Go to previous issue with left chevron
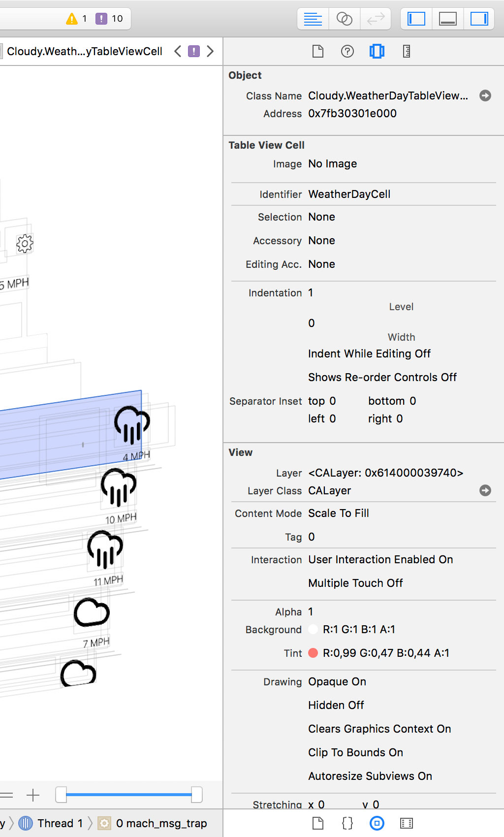The height and width of the screenshot is (837, 504). [x=178, y=51]
